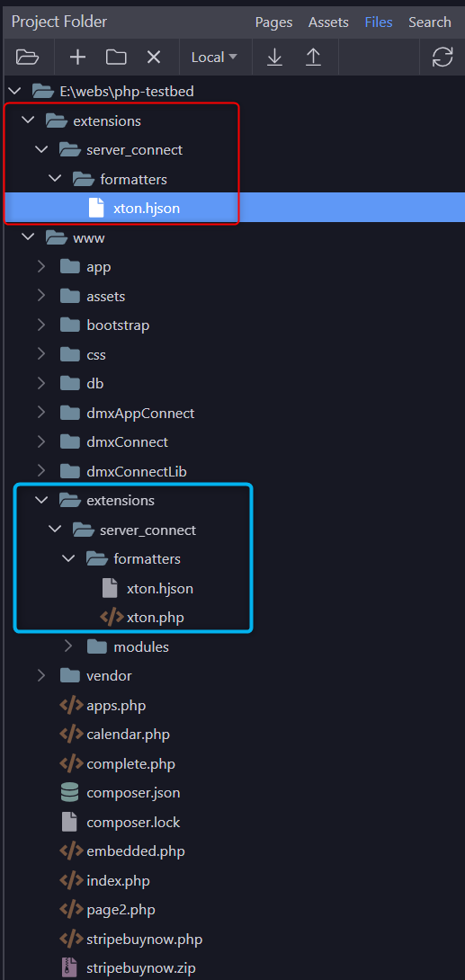Click the new file plus icon
The image size is (465, 980).
click(x=77, y=58)
